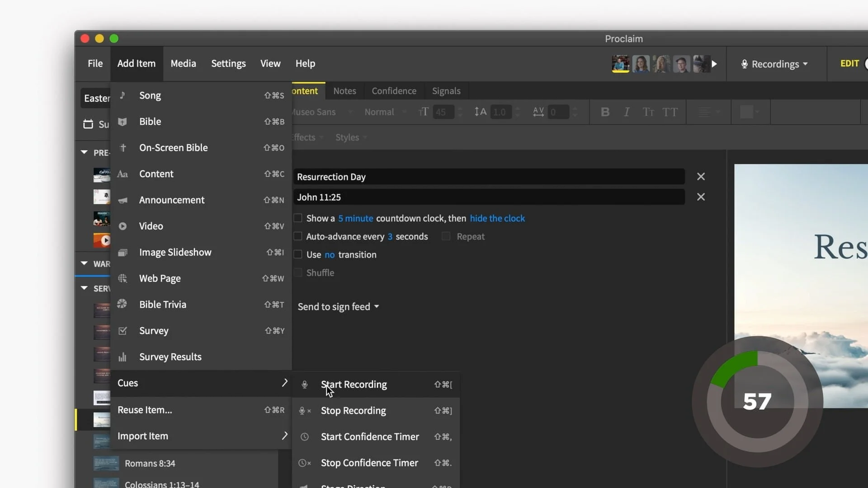Expand the Import Item submenu arrow
The width and height of the screenshot is (868, 488).
(284, 436)
